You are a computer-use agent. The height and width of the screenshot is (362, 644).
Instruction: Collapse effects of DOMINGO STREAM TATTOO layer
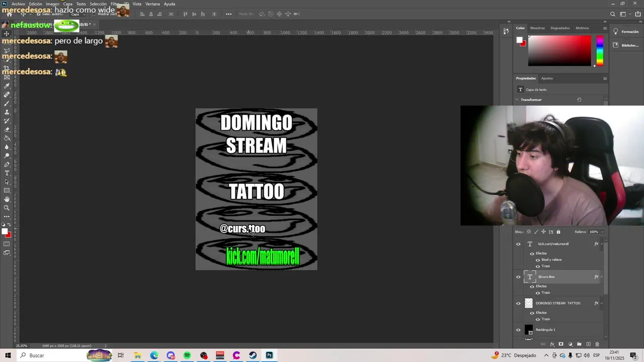click(x=602, y=303)
